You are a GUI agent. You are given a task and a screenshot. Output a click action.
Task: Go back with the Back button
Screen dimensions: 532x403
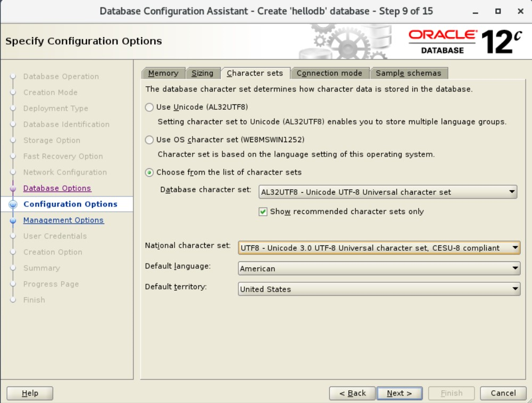pos(352,393)
